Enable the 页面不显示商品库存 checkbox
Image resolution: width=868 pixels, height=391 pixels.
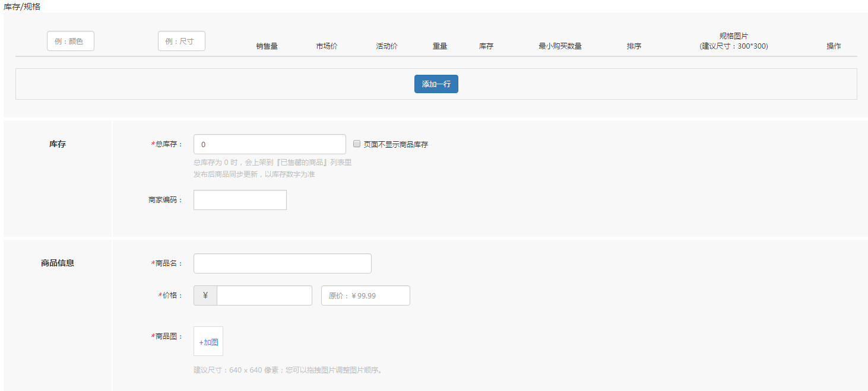pyautogui.click(x=356, y=144)
